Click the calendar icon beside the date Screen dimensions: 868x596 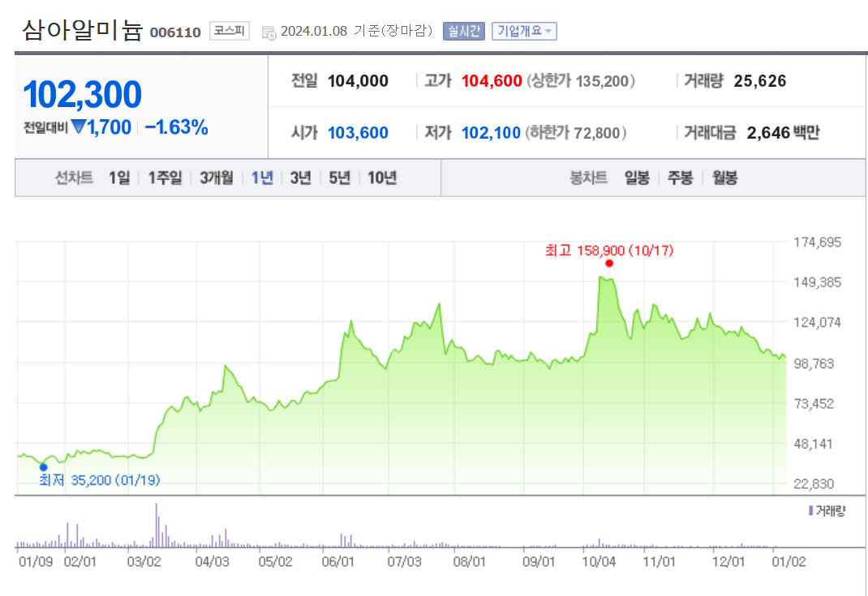[x=269, y=32]
